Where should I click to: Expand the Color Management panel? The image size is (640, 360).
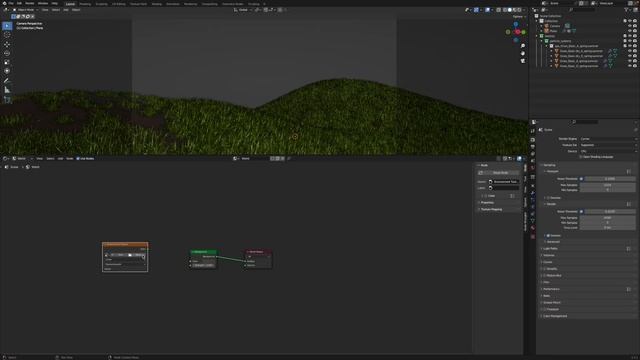pyautogui.click(x=555, y=316)
